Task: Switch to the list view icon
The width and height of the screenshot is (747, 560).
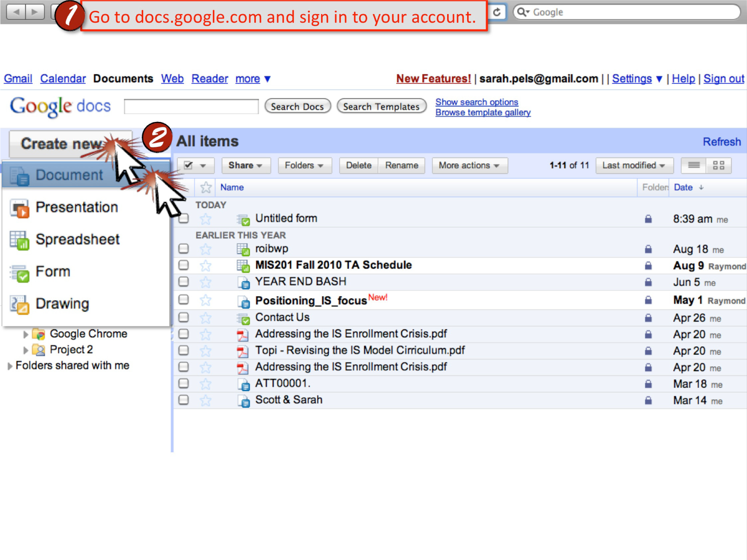Action: tap(694, 166)
